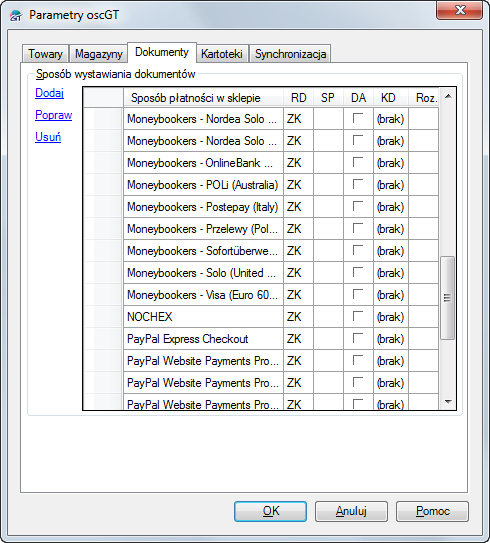Select 'Moneybookers - Postepay (Italy)' row text
Screen dimensions: 490x543
[x=203, y=207]
